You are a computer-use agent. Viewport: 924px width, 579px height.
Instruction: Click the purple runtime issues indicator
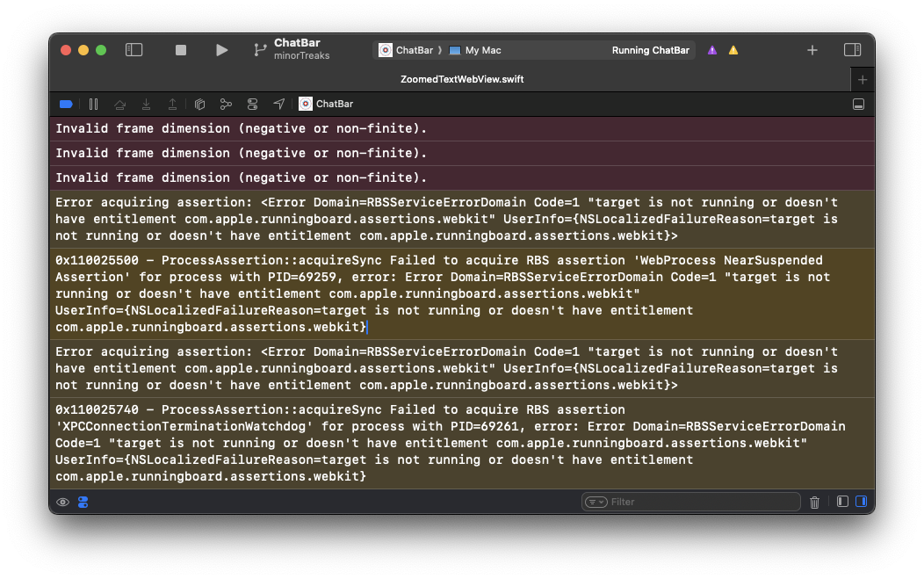tap(712, 50)
